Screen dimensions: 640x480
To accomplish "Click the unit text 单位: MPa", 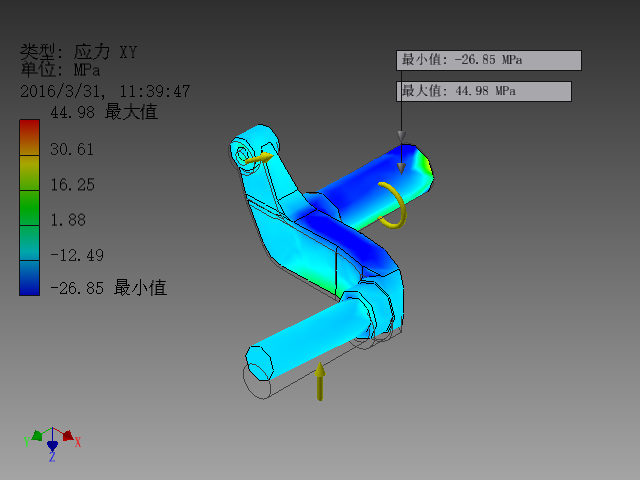I will pyautogui.click(x=60, y=70).
